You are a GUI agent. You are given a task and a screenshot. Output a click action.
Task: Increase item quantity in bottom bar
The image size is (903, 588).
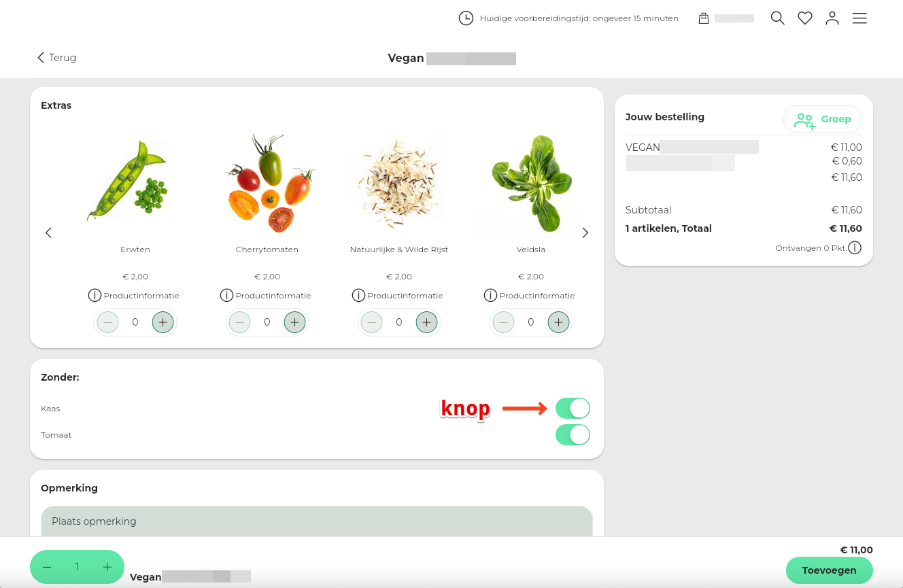pos(107,567)
